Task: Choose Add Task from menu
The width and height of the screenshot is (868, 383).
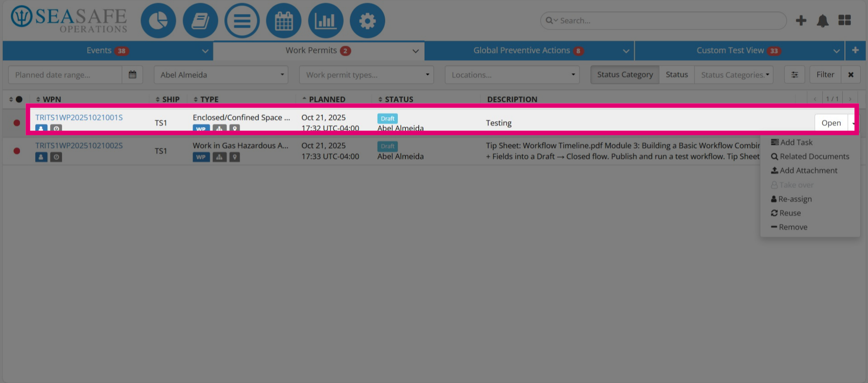Action: 792,142
